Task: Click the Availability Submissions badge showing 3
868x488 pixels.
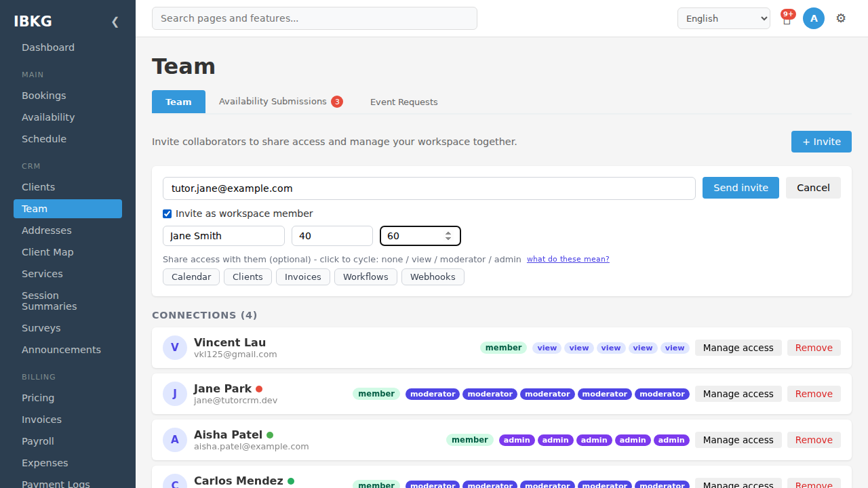Action: (337, 102)
